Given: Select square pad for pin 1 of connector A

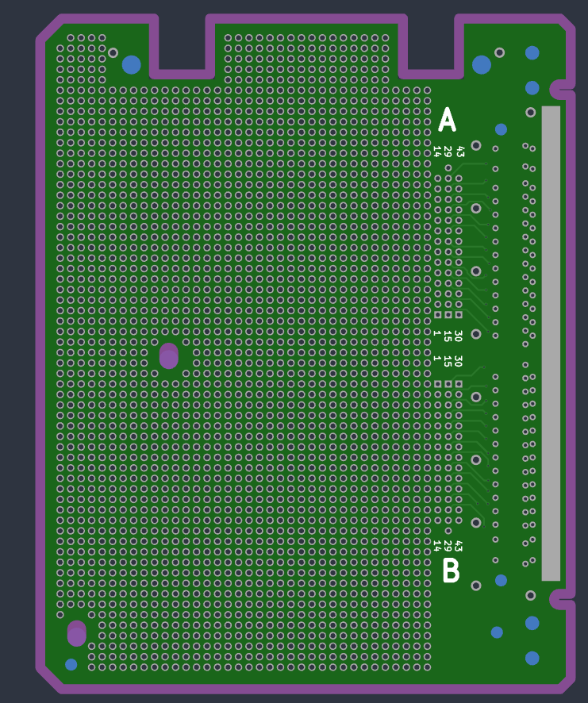Looking at the screenshot, I should point(437,315).
